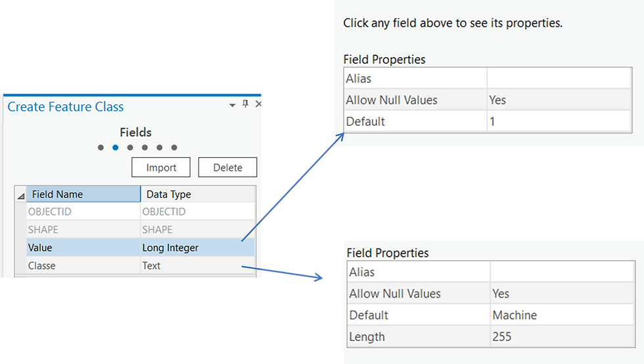Viewport: 644px width, 364px height.
Task: Go to the last wizard page dot
Action: click(174, 147)
